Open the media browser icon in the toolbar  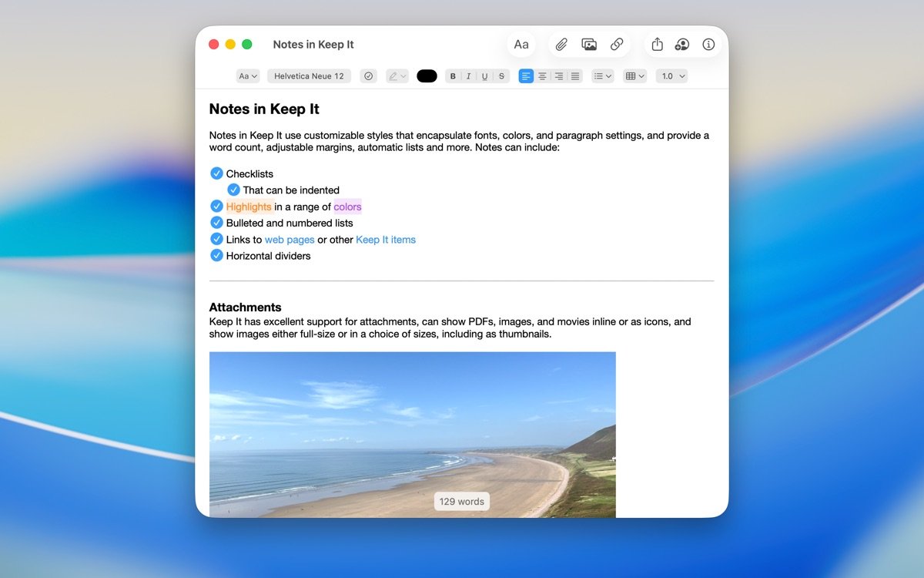click(589, 44)
